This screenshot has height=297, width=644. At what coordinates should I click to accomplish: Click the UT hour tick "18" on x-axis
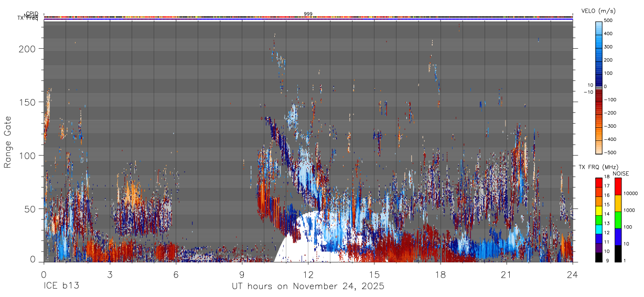(441, 274)
